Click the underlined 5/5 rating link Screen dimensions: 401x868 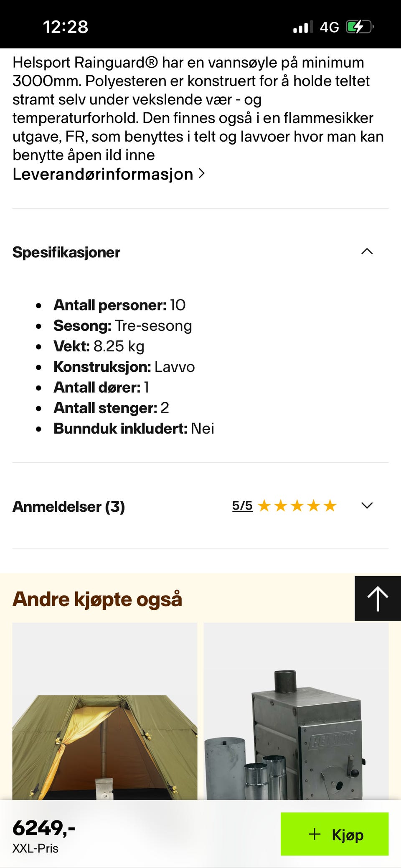pyautogui.click(x=242, y=506)
